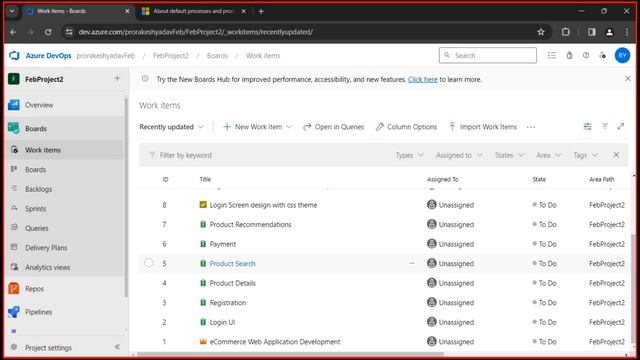Open the Area filter dropdown
Screen dimensions: 640x360
[x=548, y=155]
